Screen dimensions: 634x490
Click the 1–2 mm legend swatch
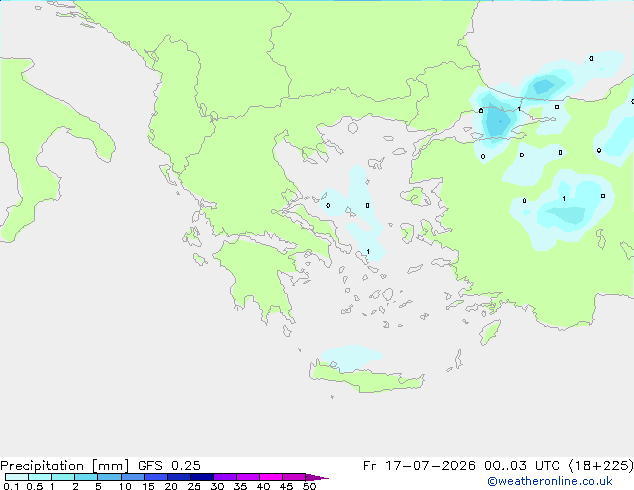click(63, 477)
